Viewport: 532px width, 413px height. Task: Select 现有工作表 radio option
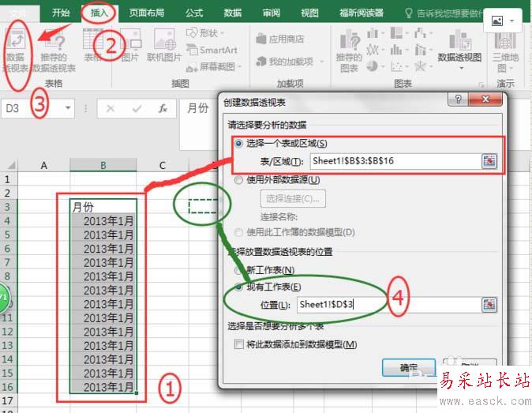click(x=239, y=287)
